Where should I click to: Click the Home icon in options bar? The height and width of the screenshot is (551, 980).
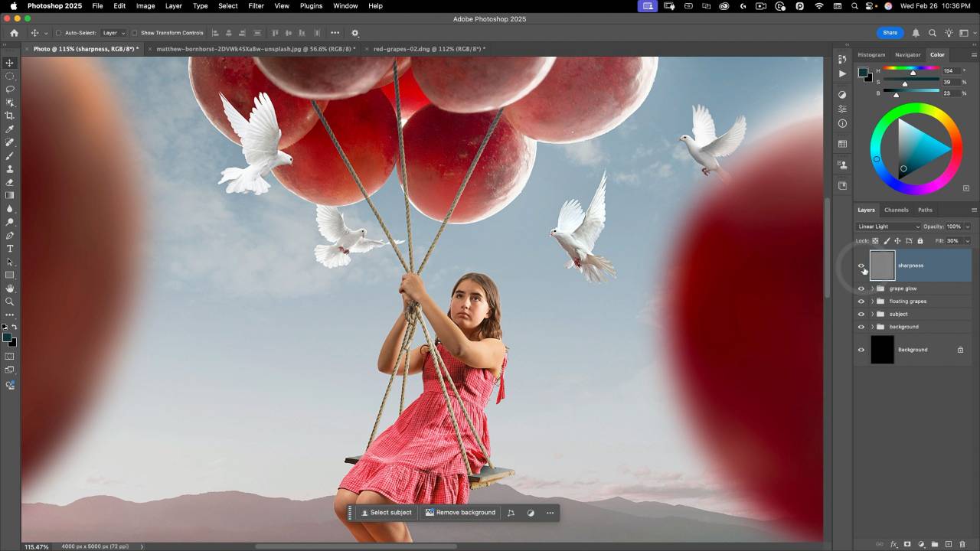click(14, 33)
